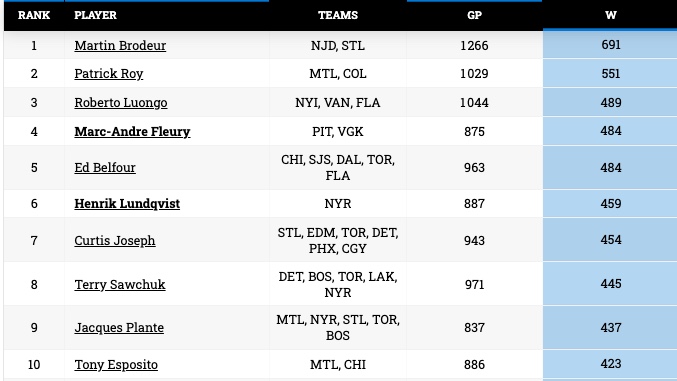This screenshot has width=677, height=381.
Task: Open Marc-Andre Fleury's profile
Action: 132,131
